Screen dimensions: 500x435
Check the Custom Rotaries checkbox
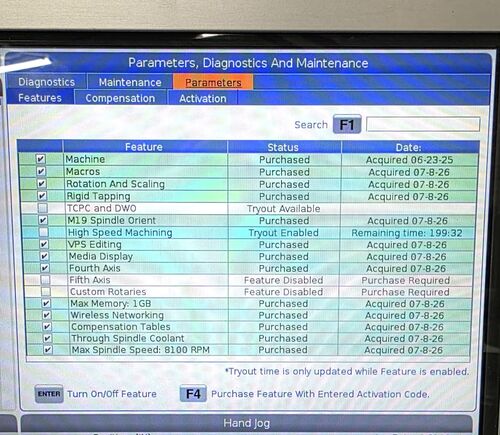46,292
